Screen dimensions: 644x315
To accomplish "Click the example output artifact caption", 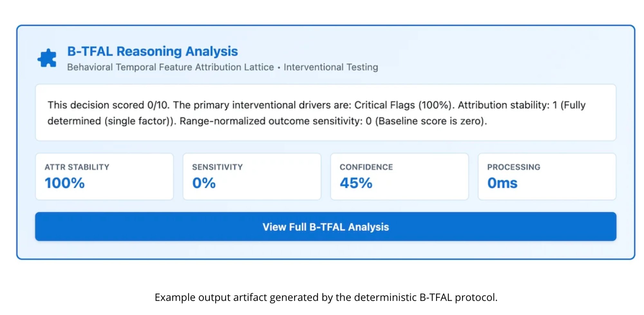I will [x=326, y=297].
